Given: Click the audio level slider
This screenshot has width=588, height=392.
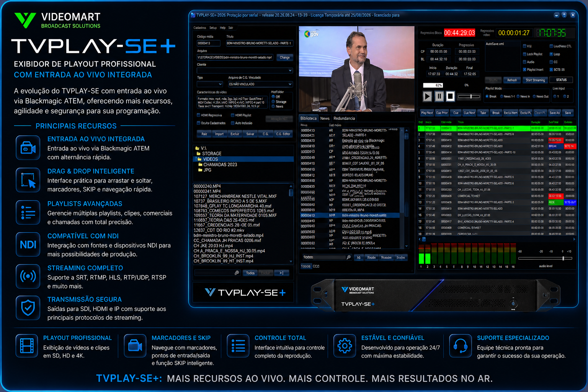Looking at the screenshot, I should pos(545,258).
